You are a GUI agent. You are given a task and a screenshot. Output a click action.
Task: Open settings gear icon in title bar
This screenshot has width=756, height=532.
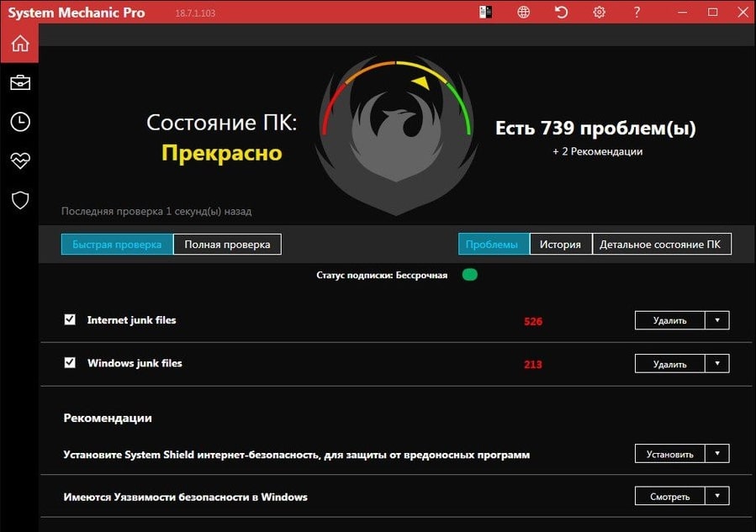coord(599,13)
